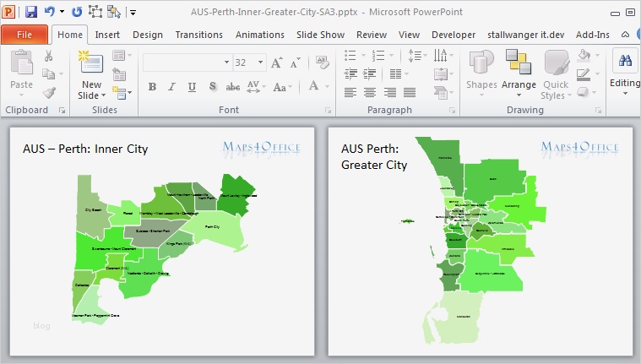This screenshot has width=641, height=364.
Task: Decrease the list indent level
Action: [350, 73]
